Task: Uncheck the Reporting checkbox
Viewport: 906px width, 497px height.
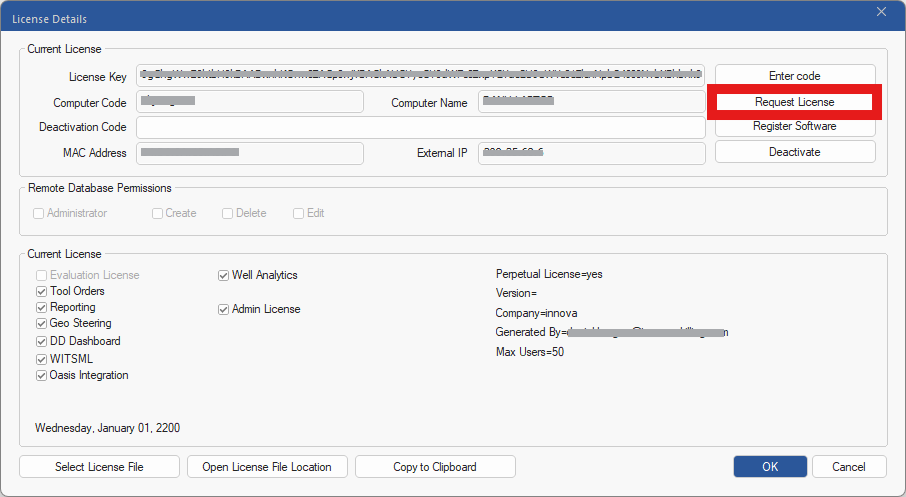Action: tap(42, 307)
